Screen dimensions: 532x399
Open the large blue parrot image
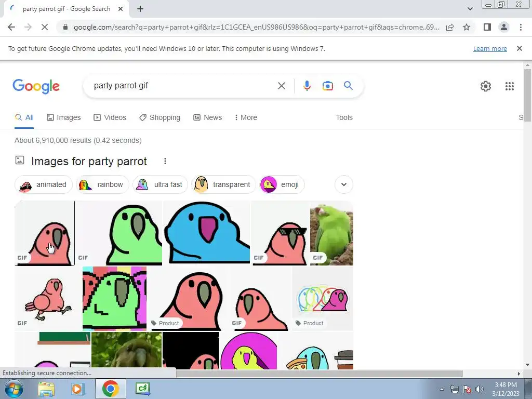click(x=207, y=233)
